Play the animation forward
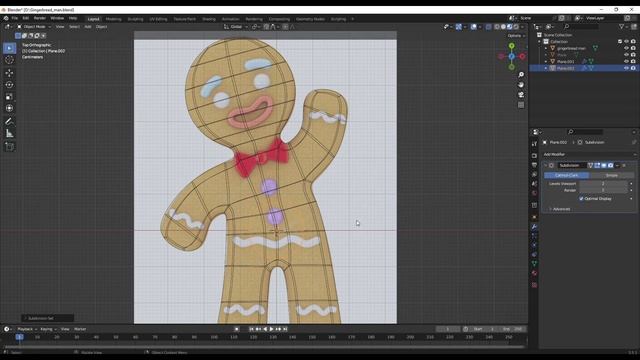Screen dimensions: 640x360 tap(271, 329)
